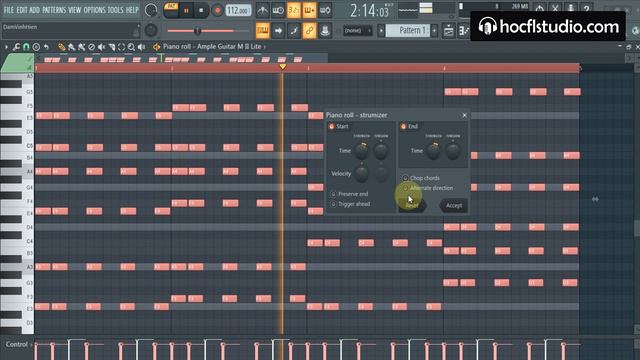This screenshot has width=640, height=360.
Task: Toggle the Start section enable button
Action: coord(331,127)
